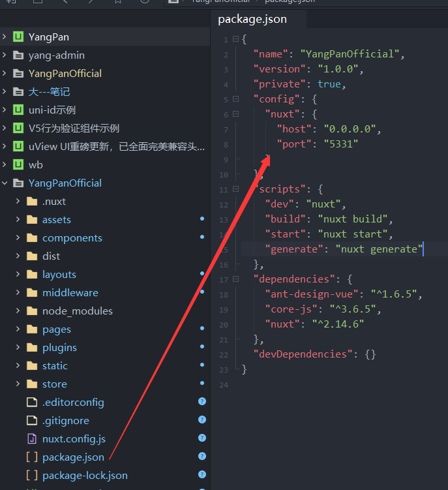Click the yellow folder icon of .nuxt

(x=32, y=202)
